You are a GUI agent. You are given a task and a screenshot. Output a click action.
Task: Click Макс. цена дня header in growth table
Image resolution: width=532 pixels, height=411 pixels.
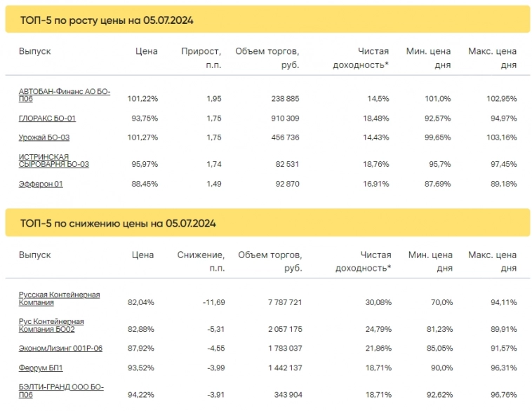click(x=493, y=58)
